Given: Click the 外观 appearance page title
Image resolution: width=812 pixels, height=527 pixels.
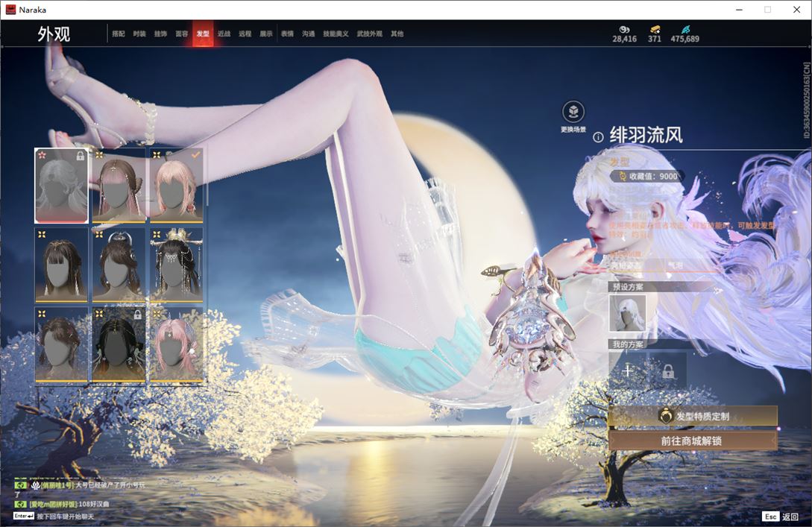Looking at the screenshot, I should coord(54,34).
